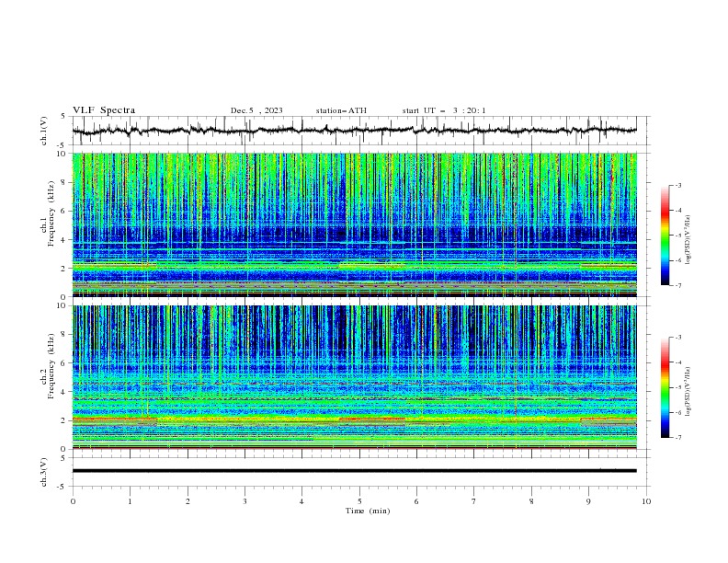Click the "8" frequency tick of ch.2 spectrogram
728x563 pixels.
coord(64,335)
